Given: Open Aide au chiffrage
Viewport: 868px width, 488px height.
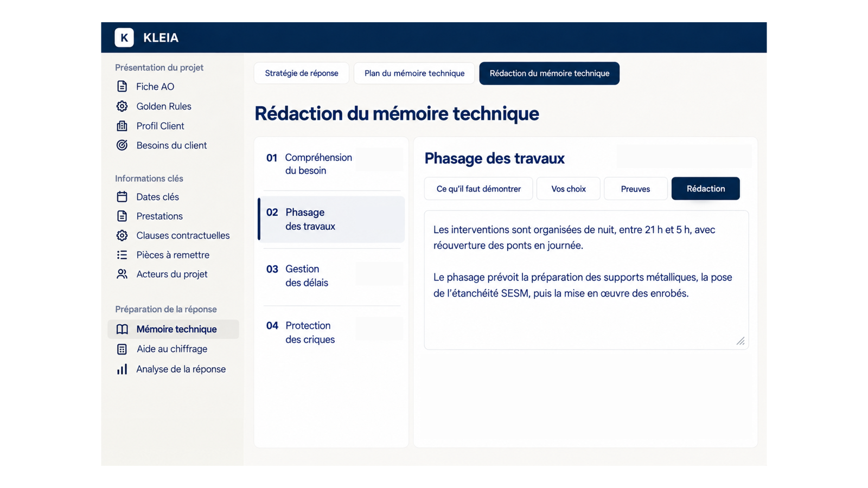Looking at the screenshot, I should (172, 349).
